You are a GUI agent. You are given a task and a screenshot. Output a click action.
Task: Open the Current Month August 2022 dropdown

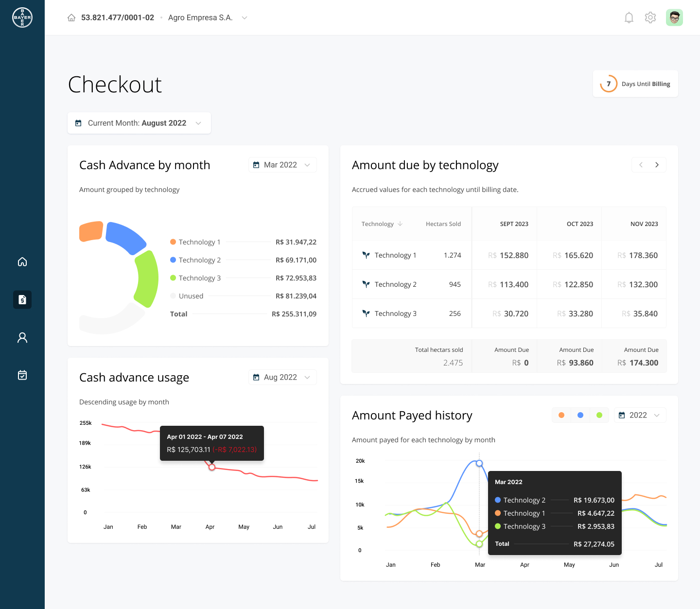pyautogui.click(x=139, y=123)
